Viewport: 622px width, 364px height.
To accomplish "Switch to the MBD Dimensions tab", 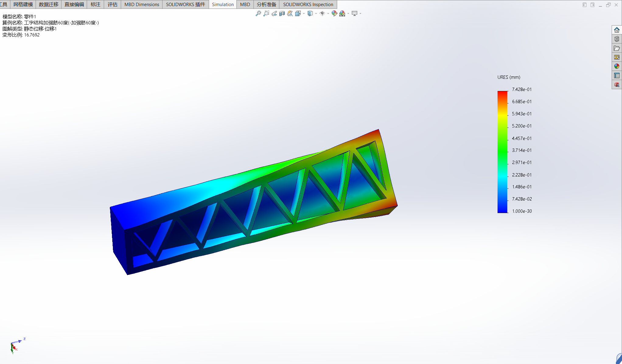I will click(142, 4).
